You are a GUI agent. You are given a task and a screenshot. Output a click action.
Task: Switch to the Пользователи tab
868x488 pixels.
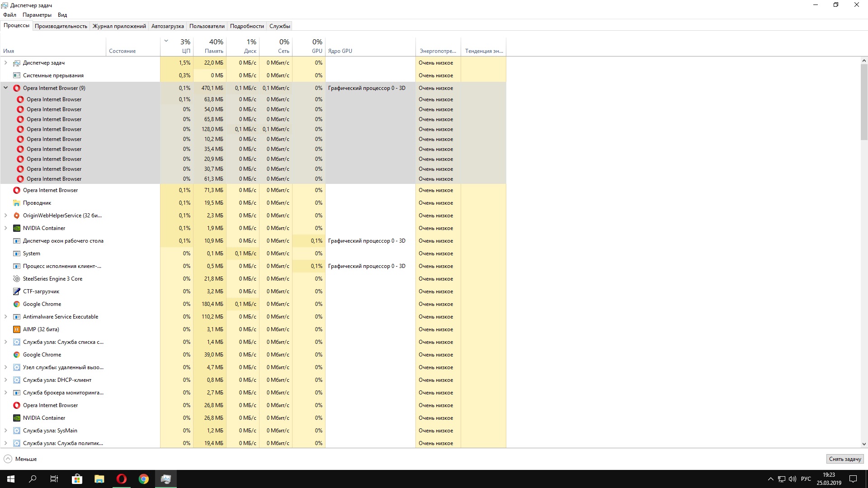(207, 26)
